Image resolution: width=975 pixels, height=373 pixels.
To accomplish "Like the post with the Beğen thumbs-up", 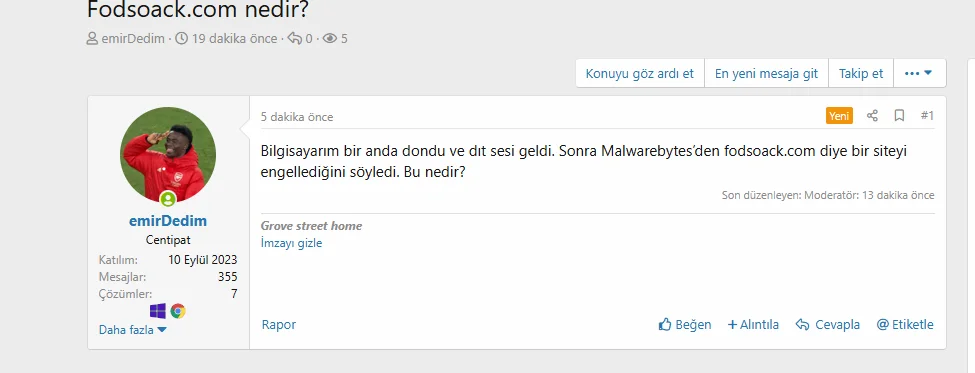I will (x=685, y=325).
